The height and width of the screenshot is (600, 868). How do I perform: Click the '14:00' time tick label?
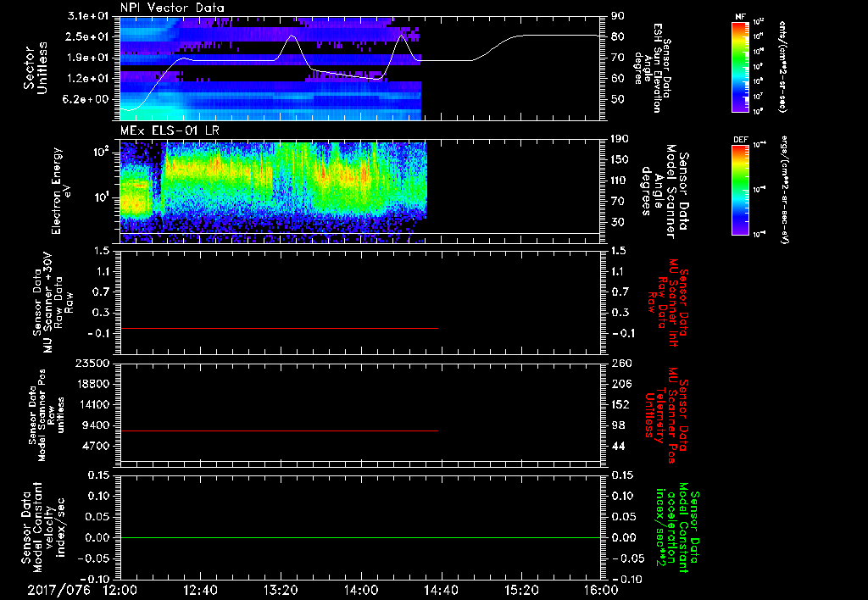pyautogui.click(x=361, y=591)
